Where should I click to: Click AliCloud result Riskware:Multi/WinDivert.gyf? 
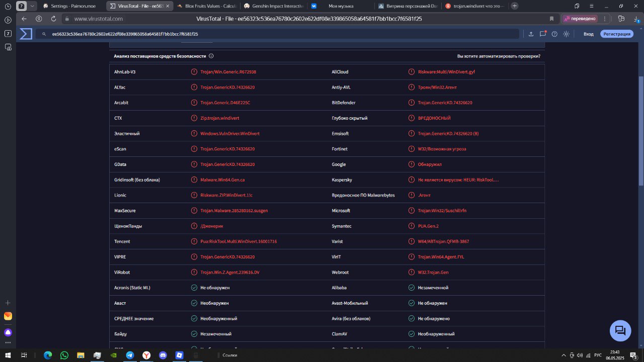click(446, 72)
